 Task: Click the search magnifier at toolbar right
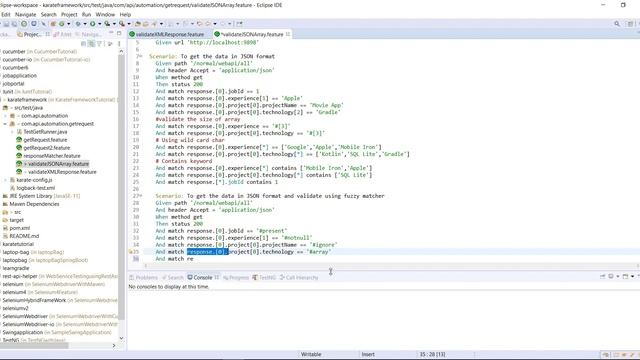click(x=617, y=24)
